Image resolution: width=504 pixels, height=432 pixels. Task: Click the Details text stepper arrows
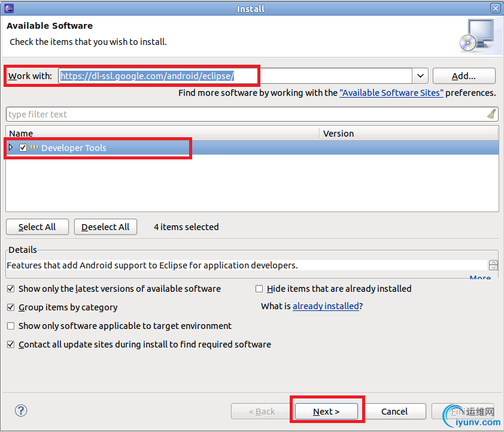pyautogui.click(x=493, y=265)
